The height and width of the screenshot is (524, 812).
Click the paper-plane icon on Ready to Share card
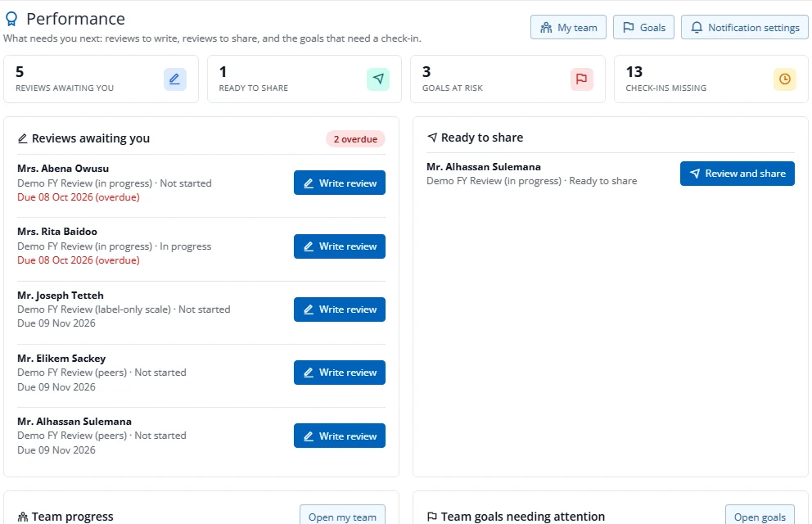click(378, 79)
